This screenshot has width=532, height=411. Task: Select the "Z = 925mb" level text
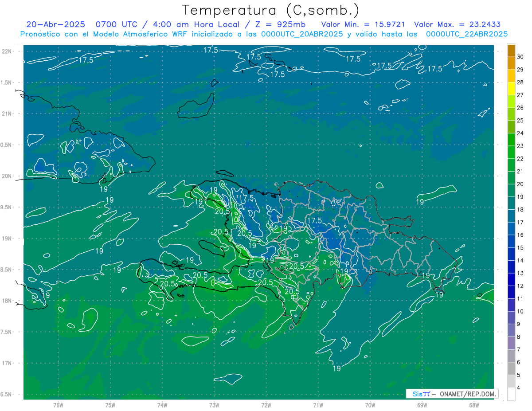[281, 24]
